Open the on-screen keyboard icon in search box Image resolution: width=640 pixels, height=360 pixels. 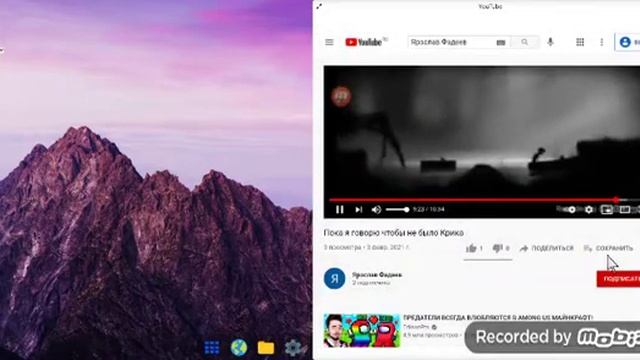[501, 42]
